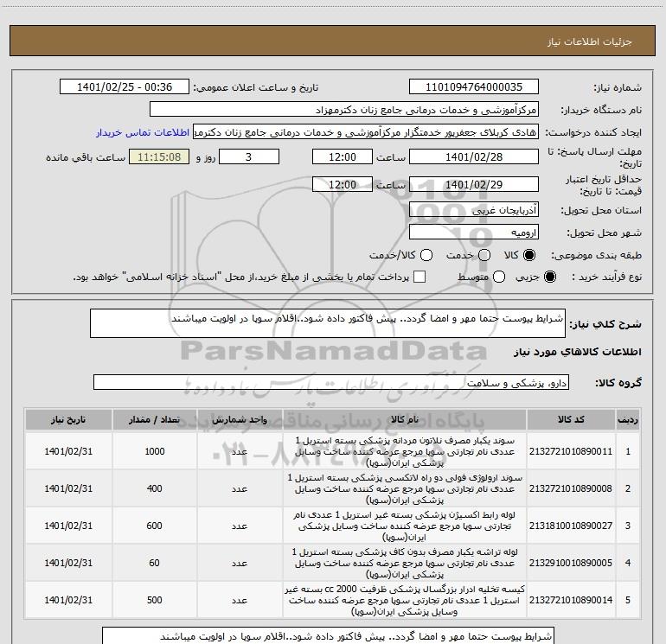Screen dimensions: 666x644
Task: Click the quantity cell 60
Action: pos(155,563)
